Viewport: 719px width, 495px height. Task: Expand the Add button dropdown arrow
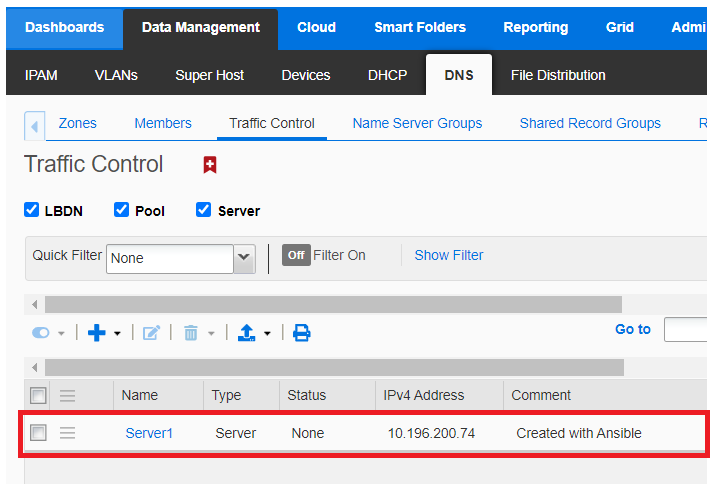(x=117, y=333)
